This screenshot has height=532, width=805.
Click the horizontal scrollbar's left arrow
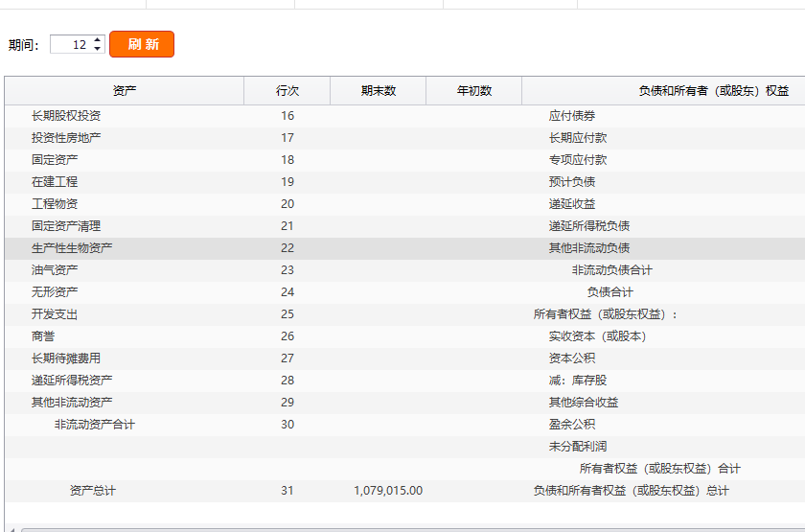pos(11,528)
